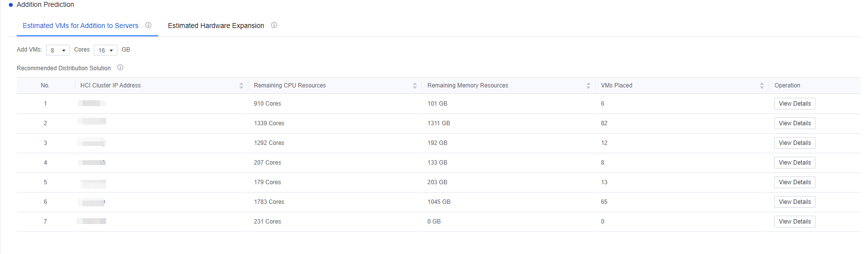This screenshot has height=254, width=868.
Task: View Details for cluster row 1
Action: pos(794,104)
